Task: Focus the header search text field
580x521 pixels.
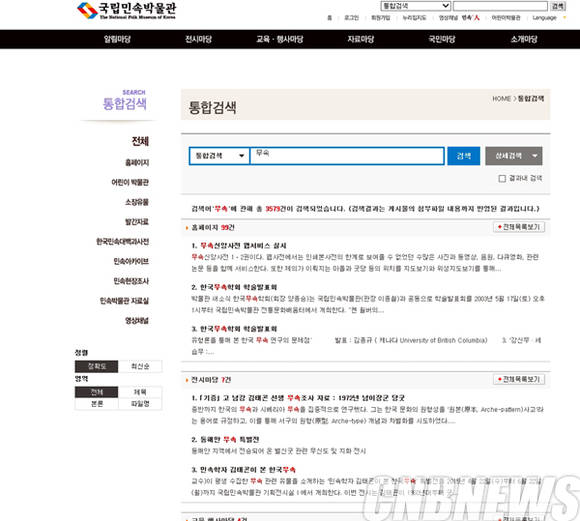Action: [500, 6]
